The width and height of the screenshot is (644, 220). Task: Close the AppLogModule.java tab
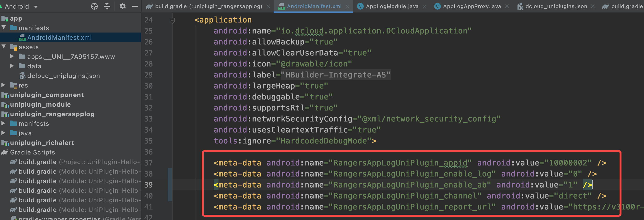coord(425,6)
